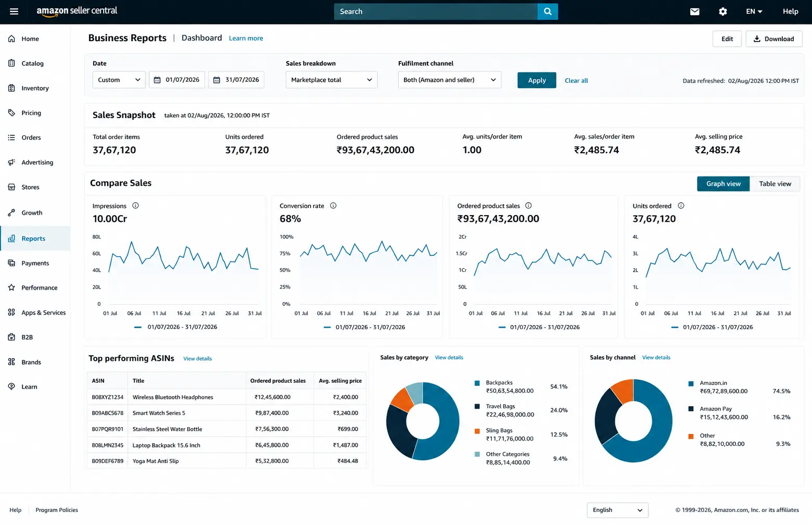Click the Help link in header

point(790,11)
